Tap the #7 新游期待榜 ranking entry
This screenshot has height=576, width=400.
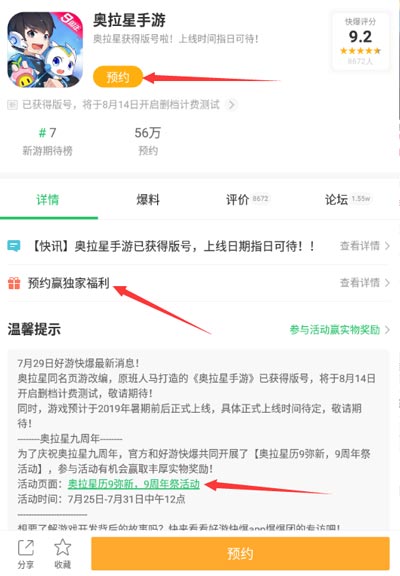(x=48, y=141)
